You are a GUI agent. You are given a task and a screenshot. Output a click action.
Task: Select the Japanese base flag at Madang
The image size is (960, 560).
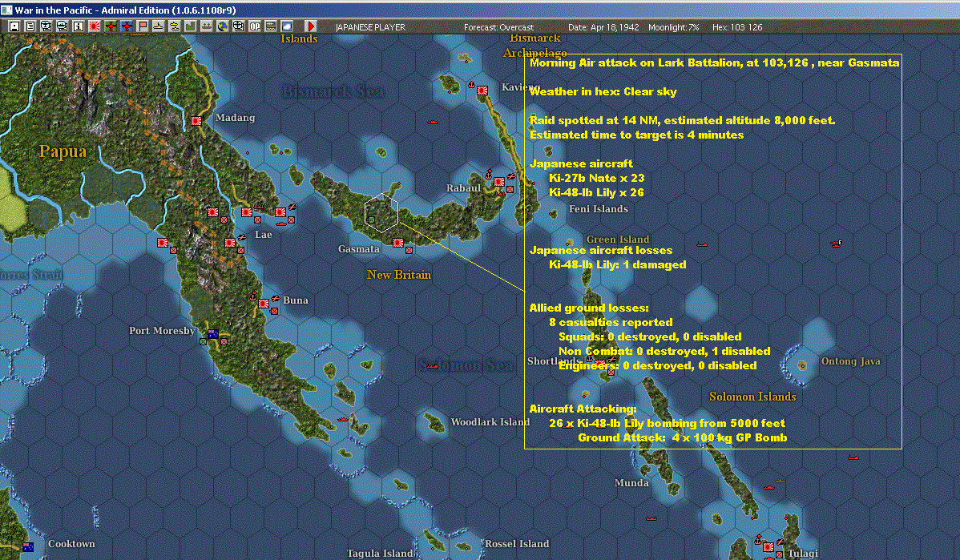point(196,121)
